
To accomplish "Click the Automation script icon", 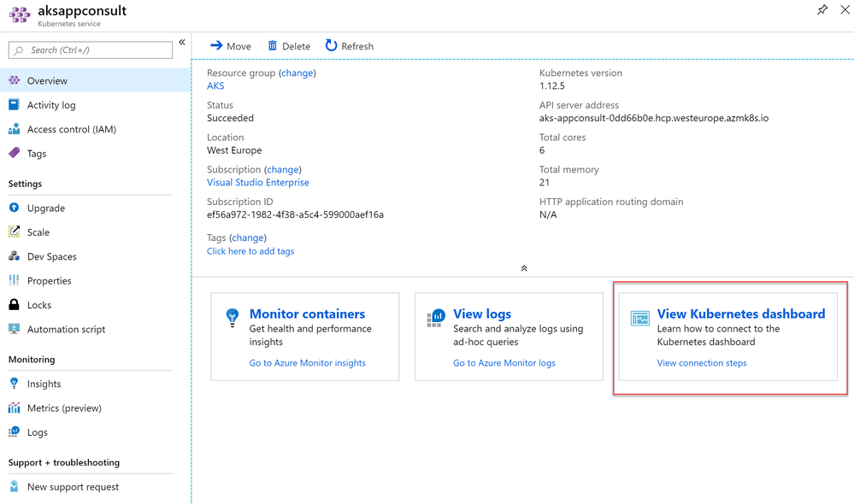I will [15, 329].
